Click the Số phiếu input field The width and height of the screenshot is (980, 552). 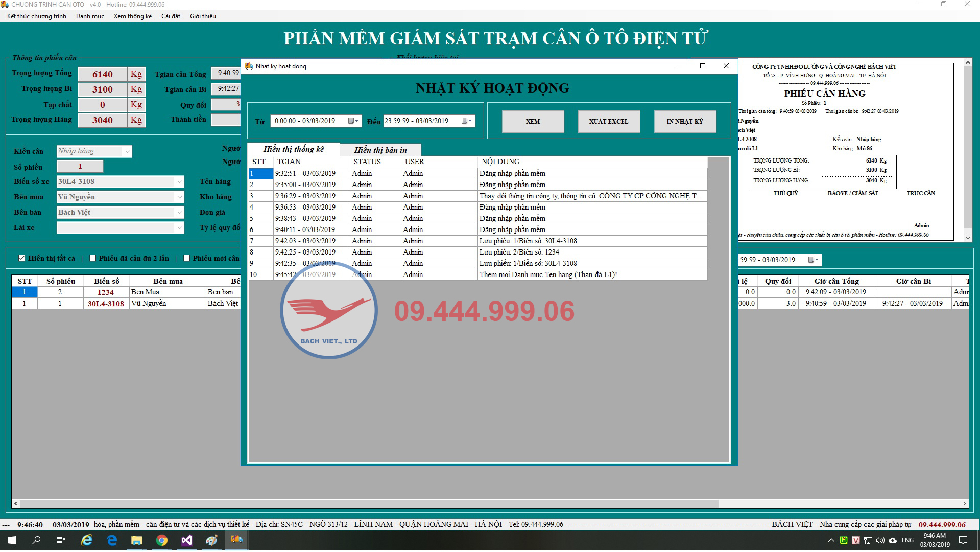[80, 167]
